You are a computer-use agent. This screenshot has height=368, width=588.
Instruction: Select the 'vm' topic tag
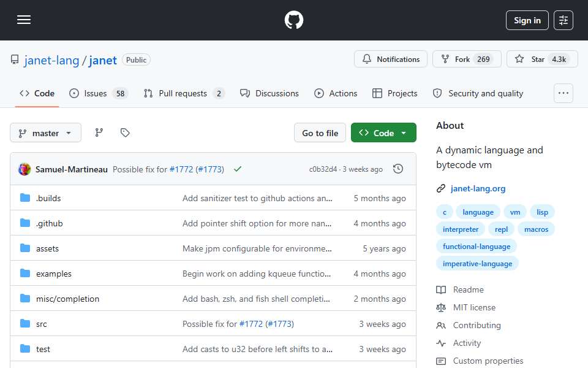click(515, 212)
